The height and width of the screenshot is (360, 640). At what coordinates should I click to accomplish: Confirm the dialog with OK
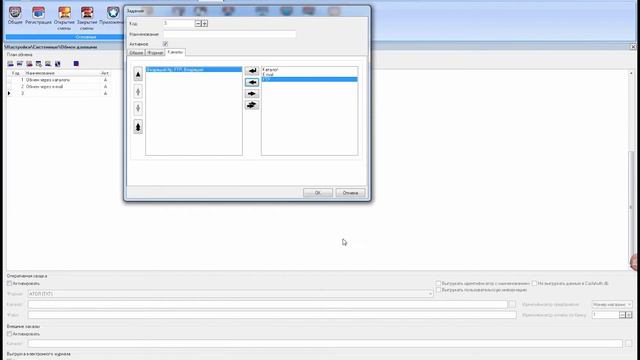(318, 193)
